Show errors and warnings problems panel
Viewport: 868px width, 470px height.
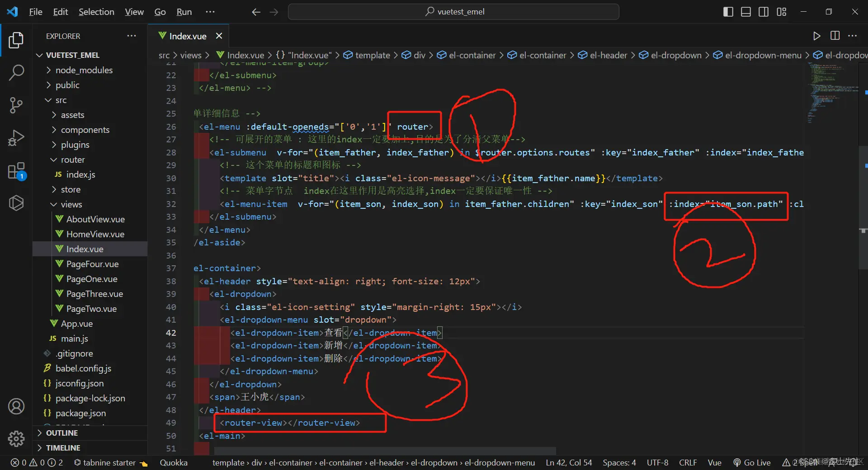pos(37,463)
